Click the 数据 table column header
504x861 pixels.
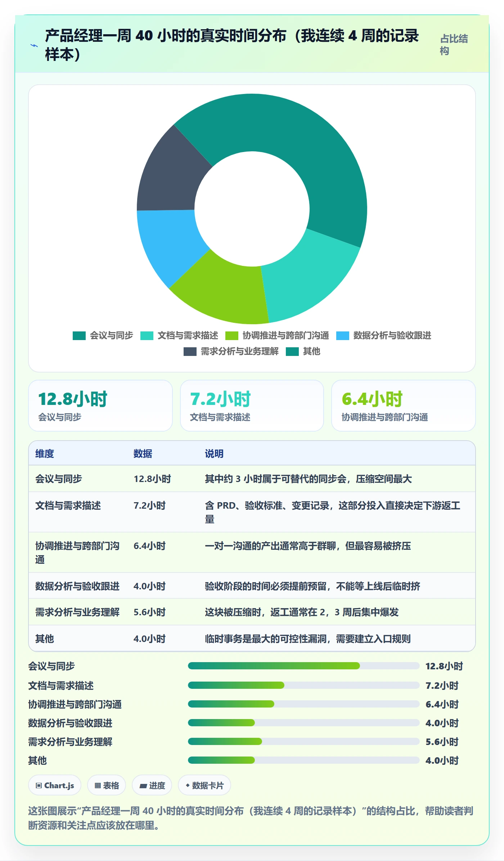pos(143,454)
